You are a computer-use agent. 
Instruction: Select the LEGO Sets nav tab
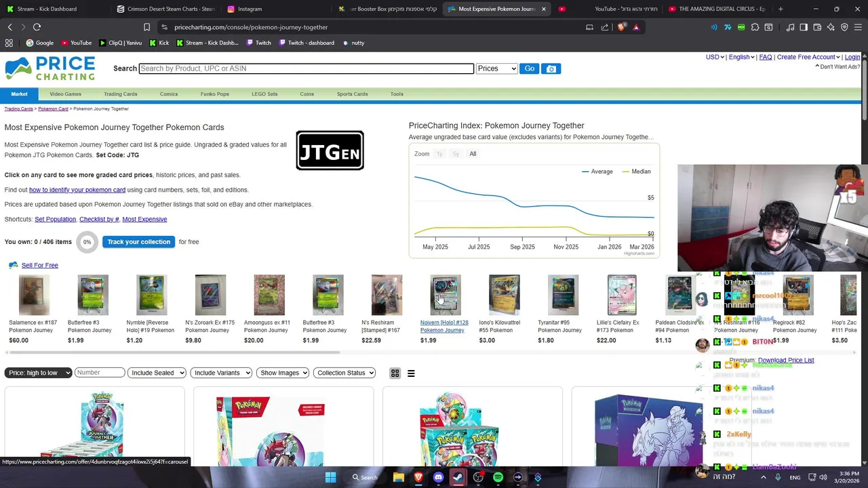coord(264,94)
